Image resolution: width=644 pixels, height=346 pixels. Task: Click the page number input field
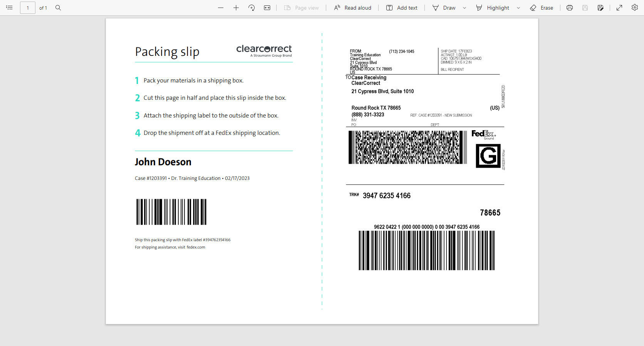28,8
